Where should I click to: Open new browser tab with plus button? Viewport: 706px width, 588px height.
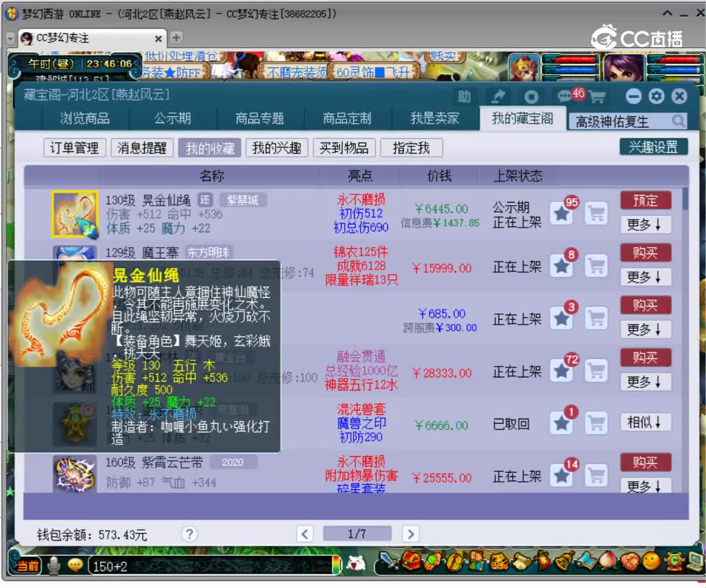[176, 38]
